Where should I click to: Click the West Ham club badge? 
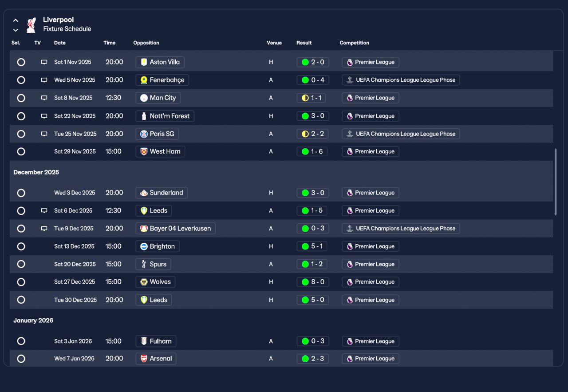144,152
